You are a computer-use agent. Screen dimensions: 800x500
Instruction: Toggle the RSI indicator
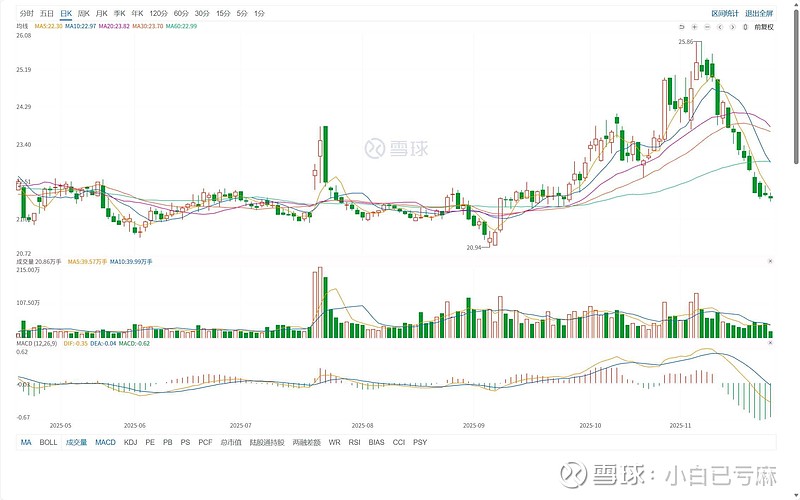[354, 442]
